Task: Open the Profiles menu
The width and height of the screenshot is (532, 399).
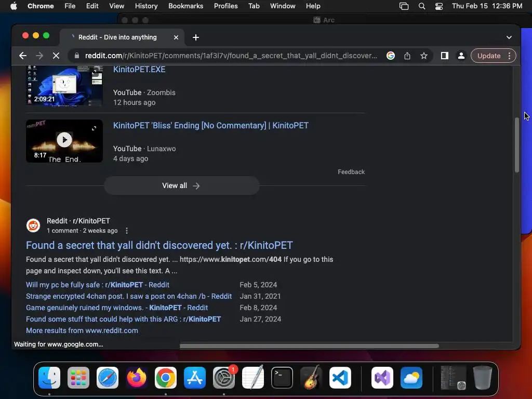Action: pos(225,6)
